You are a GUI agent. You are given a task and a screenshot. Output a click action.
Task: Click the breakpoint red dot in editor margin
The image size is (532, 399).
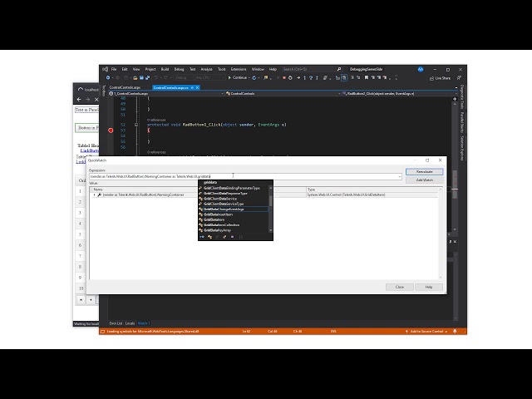111,131
